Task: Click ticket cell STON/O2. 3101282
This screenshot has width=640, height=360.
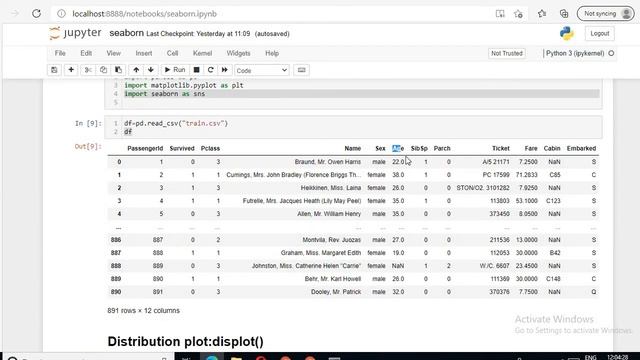Action: [483, 188]
